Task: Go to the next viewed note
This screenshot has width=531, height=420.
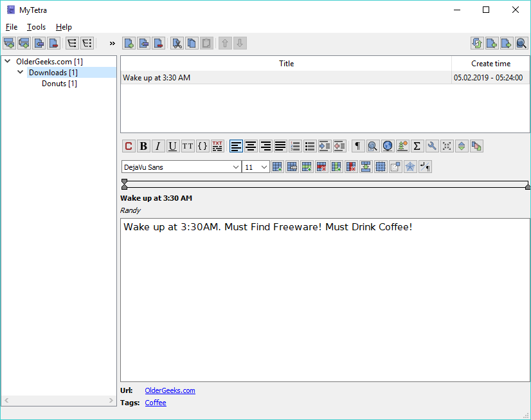Action: coord(507,43)
